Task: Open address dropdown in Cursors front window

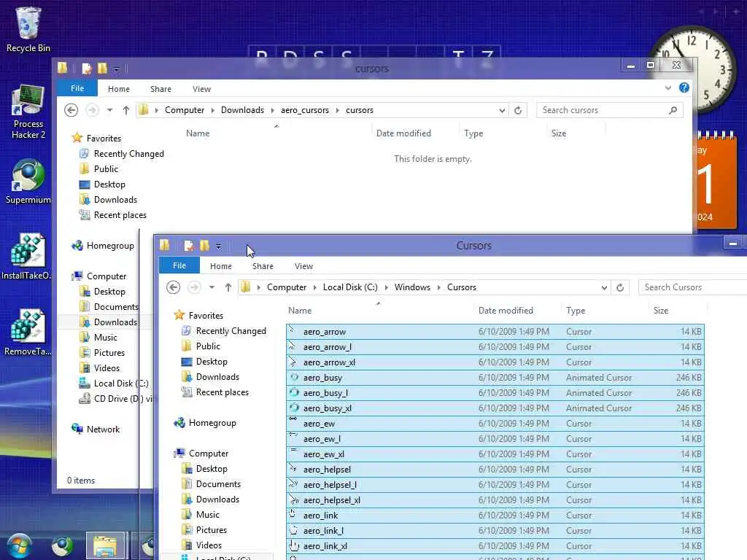Action: [604, 287]
